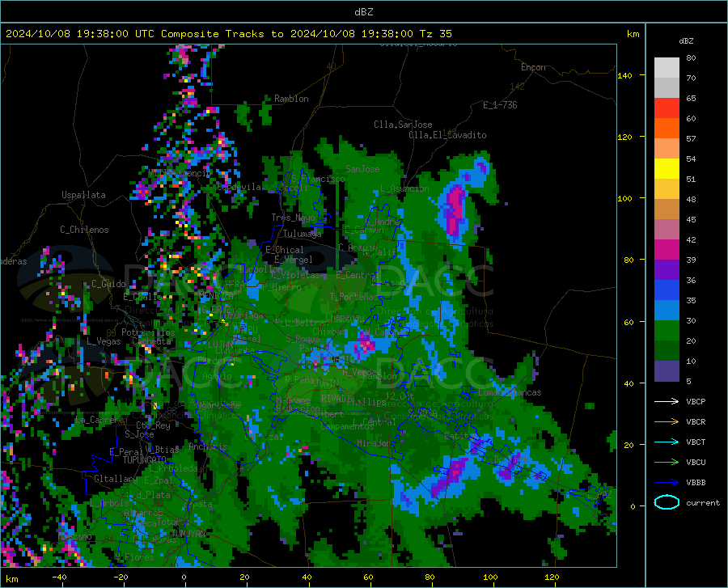
Task: Click the 'Tulumaya' map label
Action: [302, 234]
